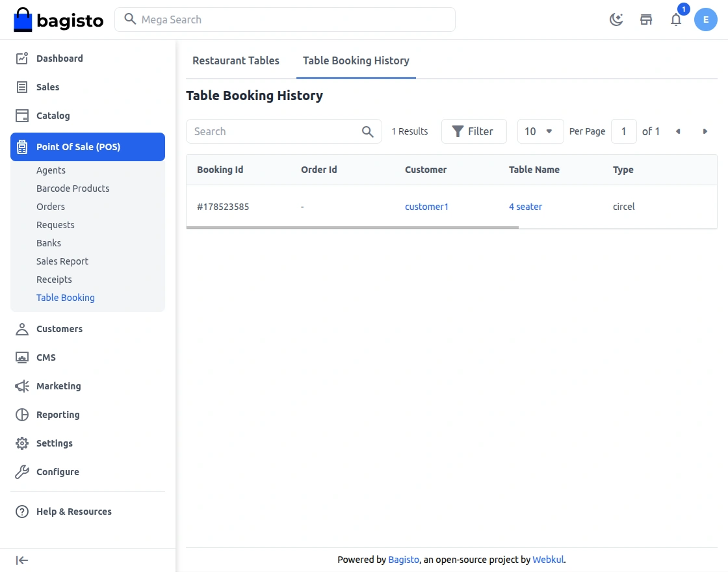
Task: Open the user avatar E menu
Action: point(706,19)
